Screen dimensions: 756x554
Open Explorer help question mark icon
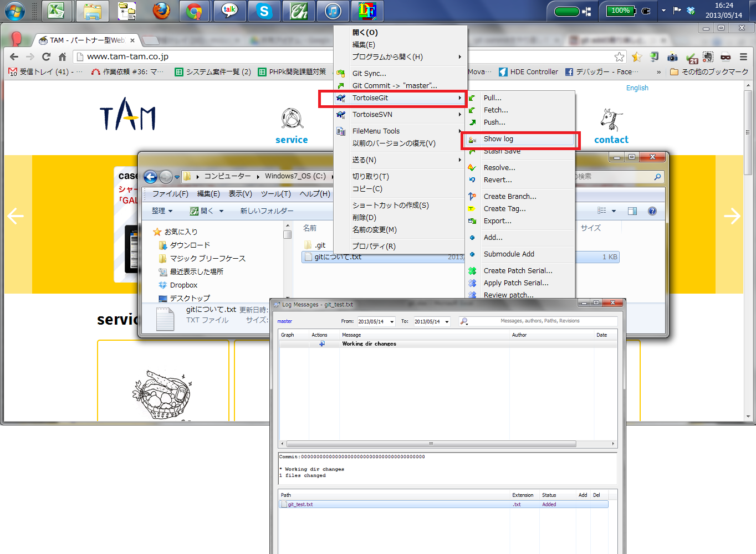(x=652, y=211)
